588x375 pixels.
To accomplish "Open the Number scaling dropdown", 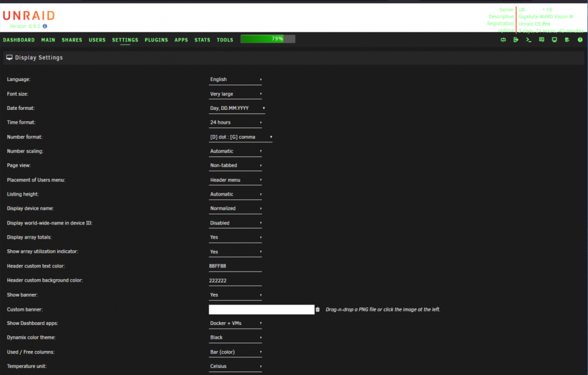I will coord(236,152).
